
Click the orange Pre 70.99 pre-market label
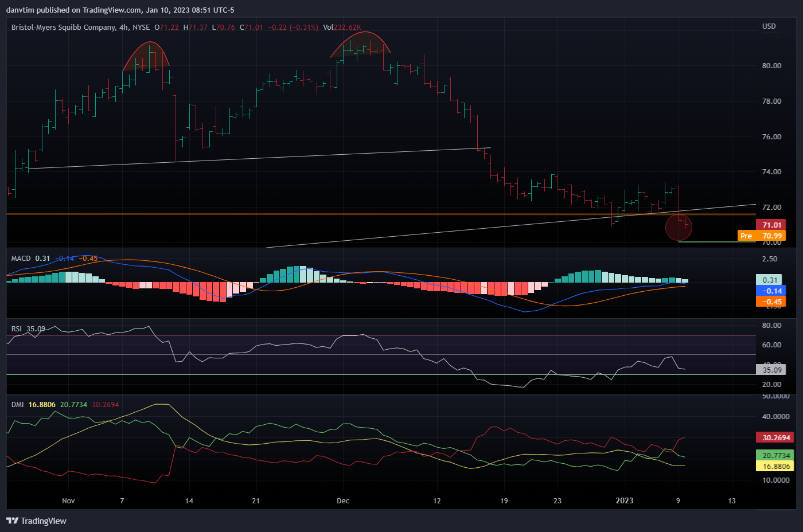(x=761, y=236)
